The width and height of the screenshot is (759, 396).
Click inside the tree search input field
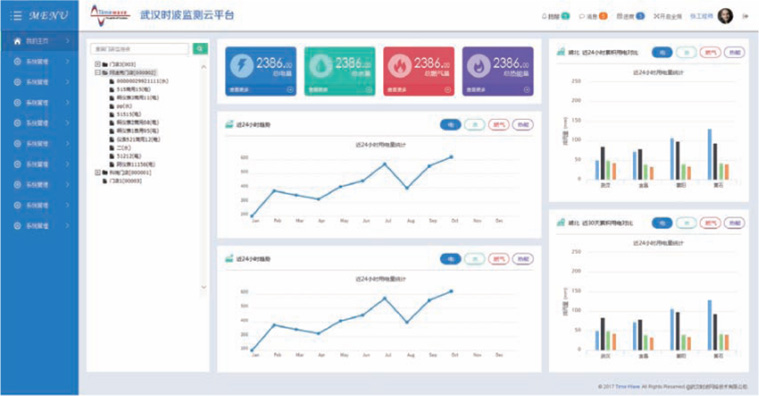(139, 48)
